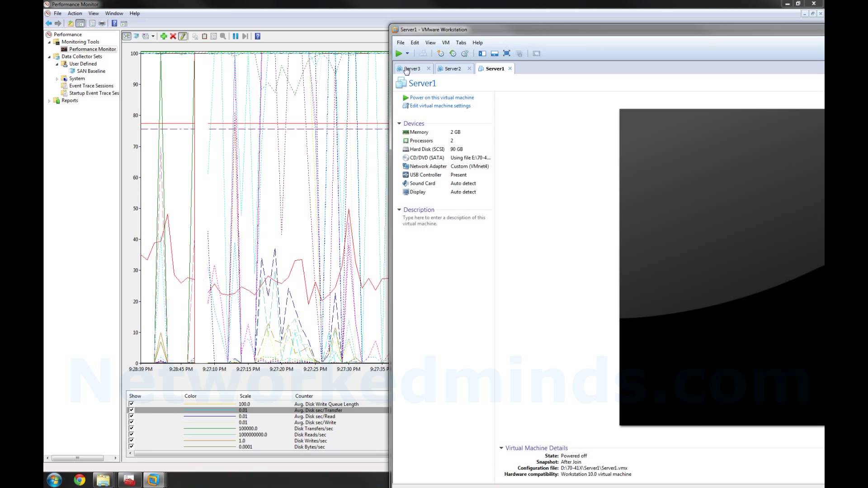Viewport: 868px width, 488px height.
Task: Collapse the Monitoring Tools tree node
Action: tap(50, 42)
